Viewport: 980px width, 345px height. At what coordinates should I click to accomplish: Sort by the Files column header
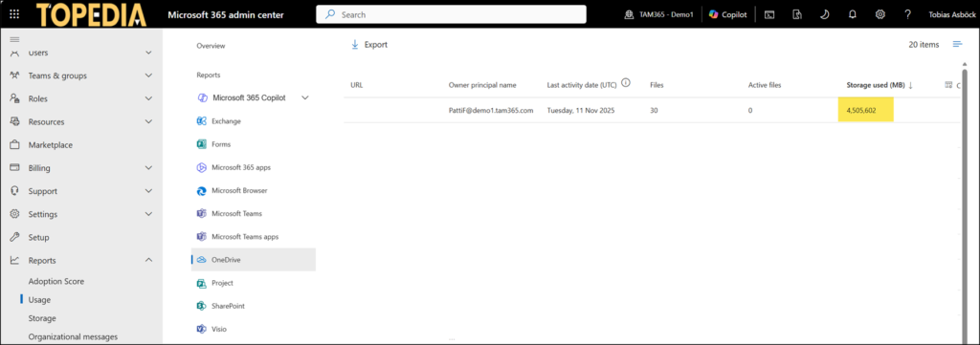[657, 85]
